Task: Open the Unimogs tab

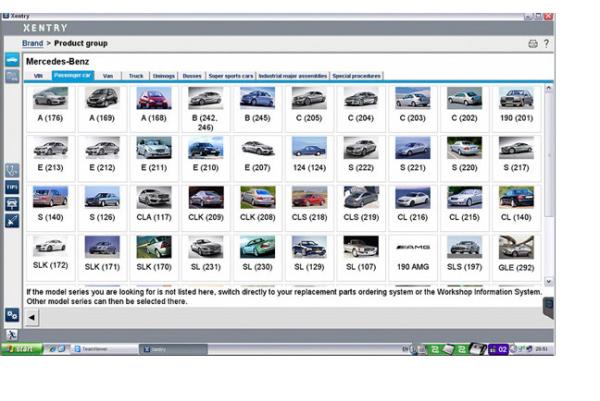Action: click(x=164, y=76)
